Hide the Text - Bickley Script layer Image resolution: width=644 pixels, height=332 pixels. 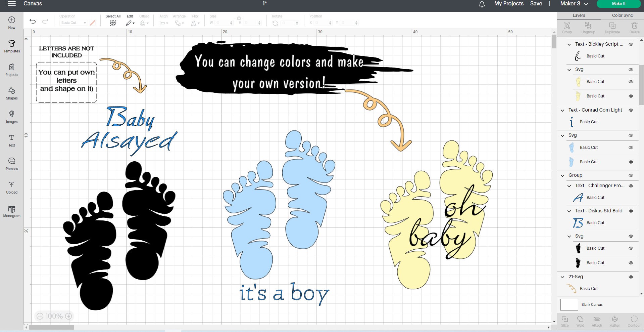[x=631, y=44]
